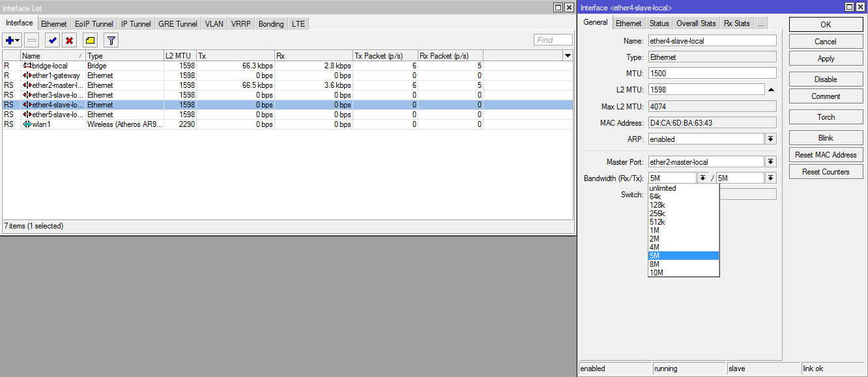Click Torch button

pyautogui.click(x=826, y=117)
